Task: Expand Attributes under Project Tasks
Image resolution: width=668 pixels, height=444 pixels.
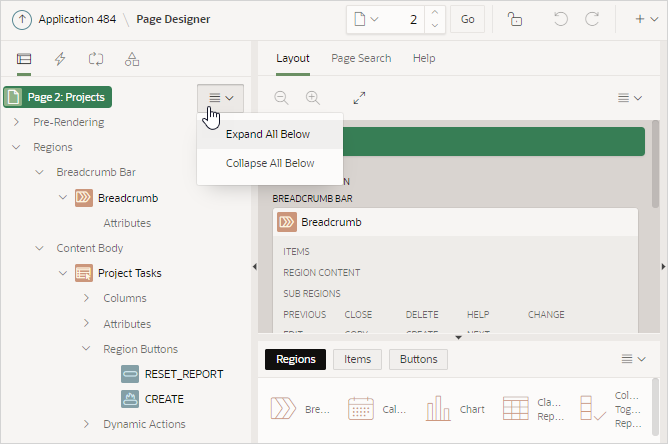Action: [86, 323]
